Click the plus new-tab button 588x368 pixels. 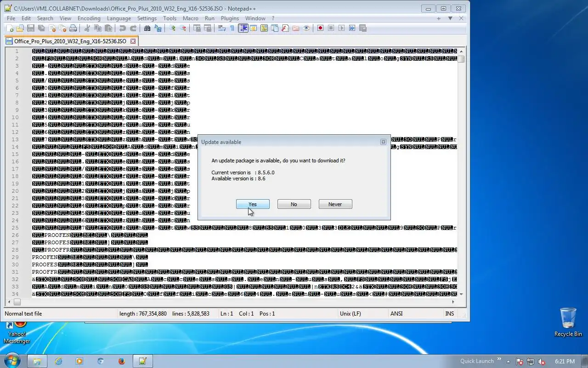(439, 18)
